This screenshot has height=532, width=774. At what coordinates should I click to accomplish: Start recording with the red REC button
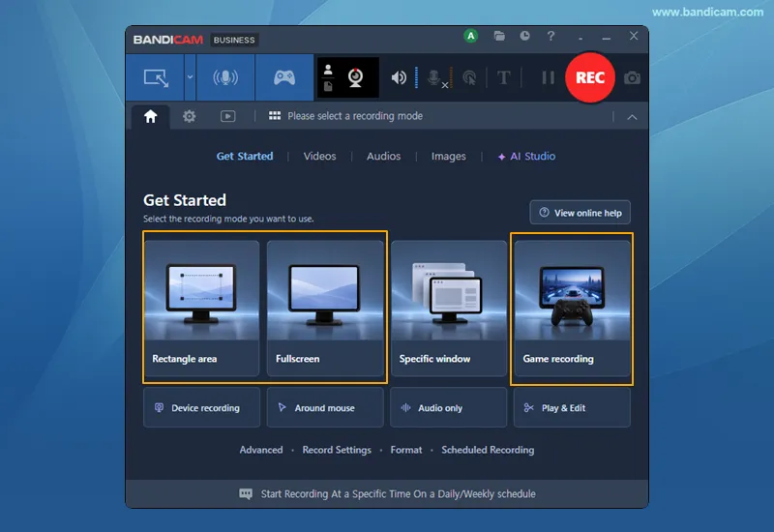coord(590,77)
